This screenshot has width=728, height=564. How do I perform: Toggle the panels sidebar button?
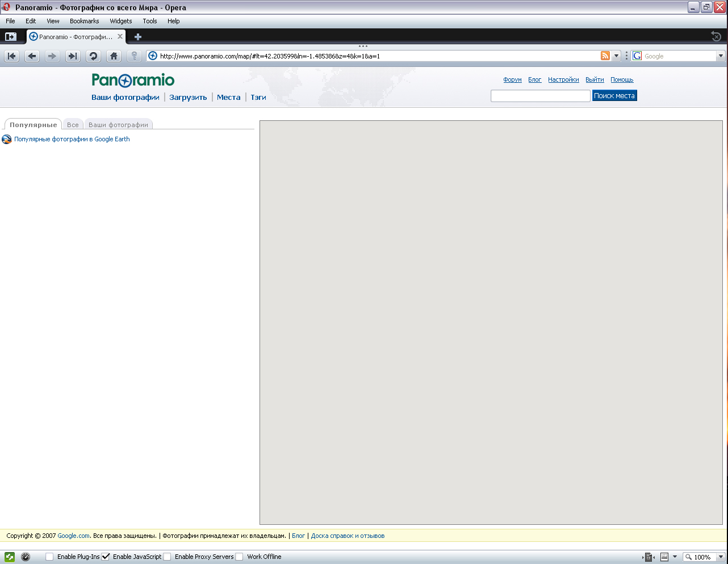pyautogui.click(x=11, y=36)
